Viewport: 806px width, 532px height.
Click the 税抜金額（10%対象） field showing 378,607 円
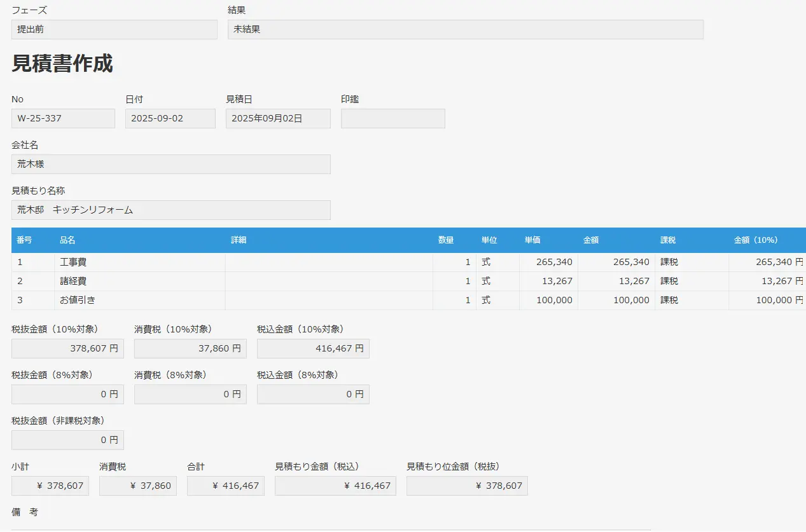(x=67, y=348)
